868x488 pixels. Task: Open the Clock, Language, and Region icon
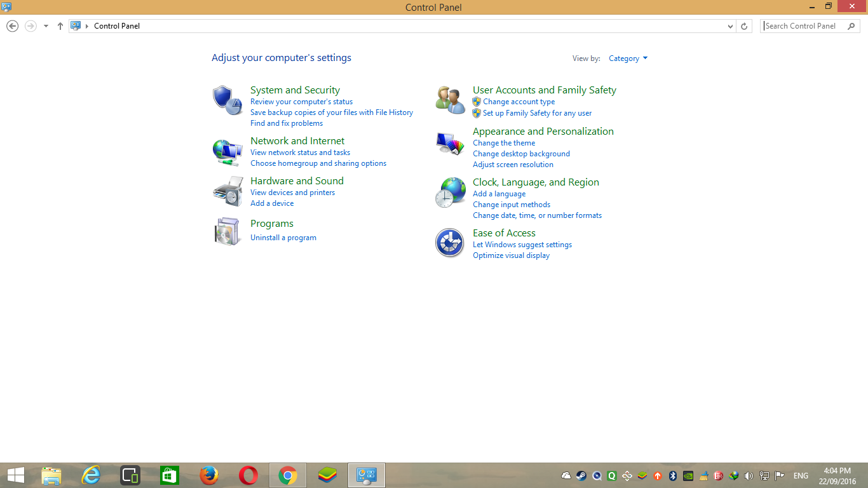tap(450, 192)
